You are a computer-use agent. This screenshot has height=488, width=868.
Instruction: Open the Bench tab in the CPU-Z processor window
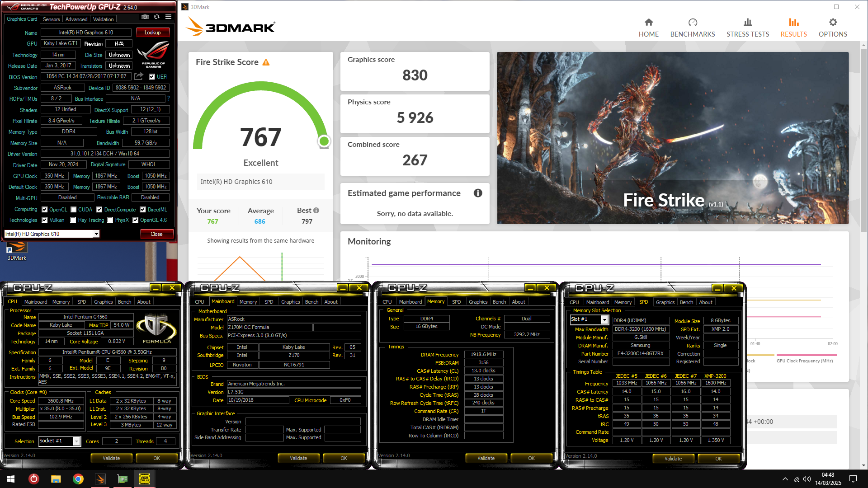124,302
